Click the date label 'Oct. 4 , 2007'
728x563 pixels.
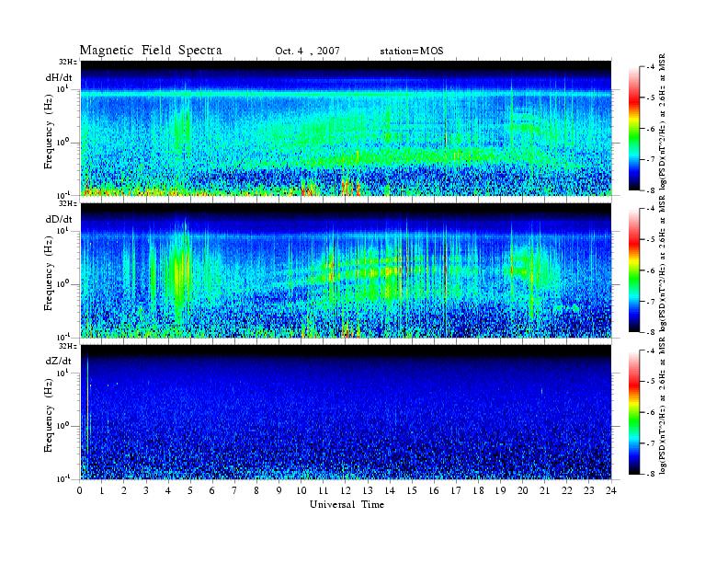pos(307,52)
